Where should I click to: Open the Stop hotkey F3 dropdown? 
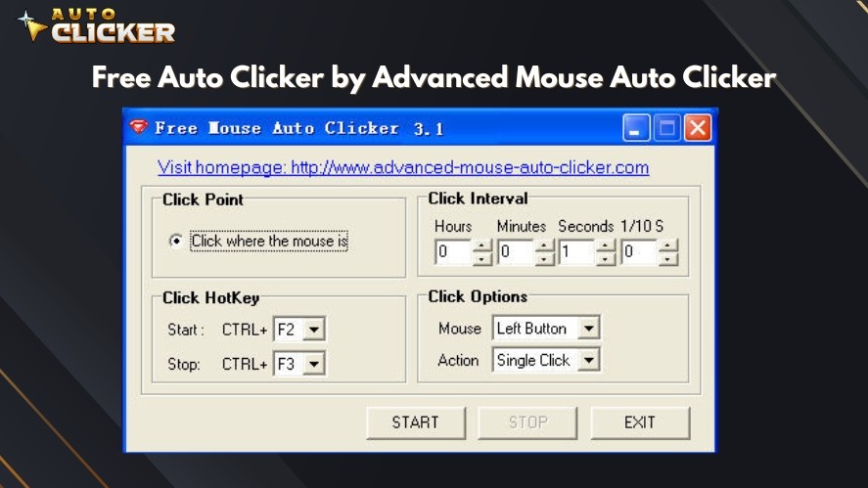click(x=314, y=364)
